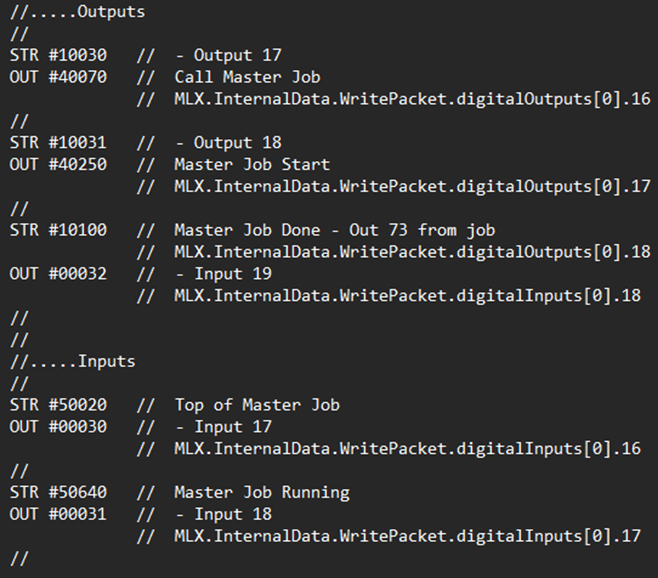Select the STR #10100 instruction
Viewport: 658px width, 578px height.
click(x=58, y=230)
